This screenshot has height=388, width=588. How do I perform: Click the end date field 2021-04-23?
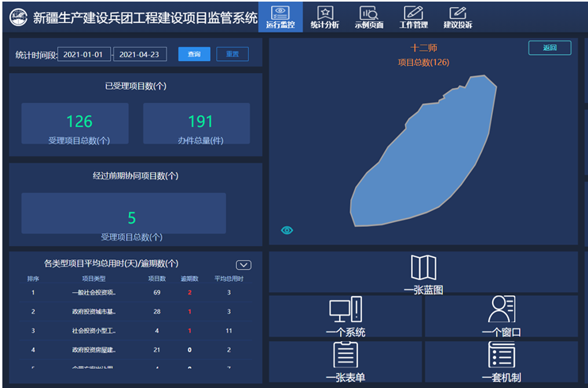click(140, 55)
